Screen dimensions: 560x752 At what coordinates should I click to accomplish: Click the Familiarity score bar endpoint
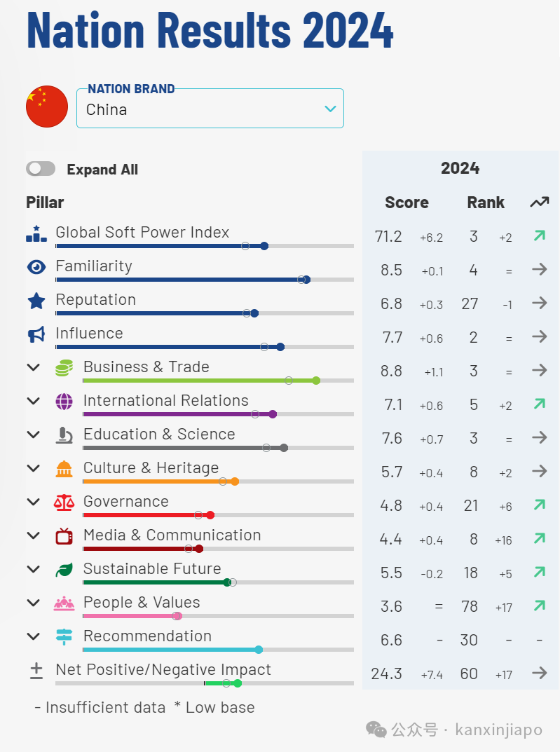[306, 280]
